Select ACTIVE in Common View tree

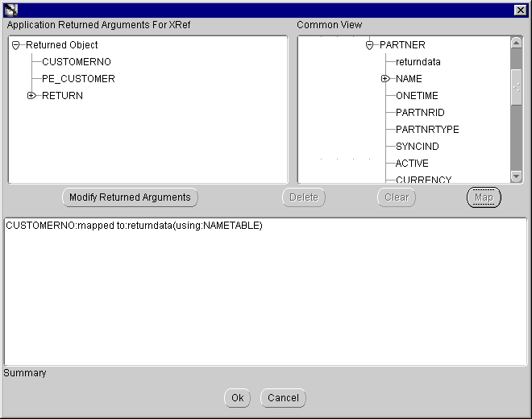(x=412, y=164)
